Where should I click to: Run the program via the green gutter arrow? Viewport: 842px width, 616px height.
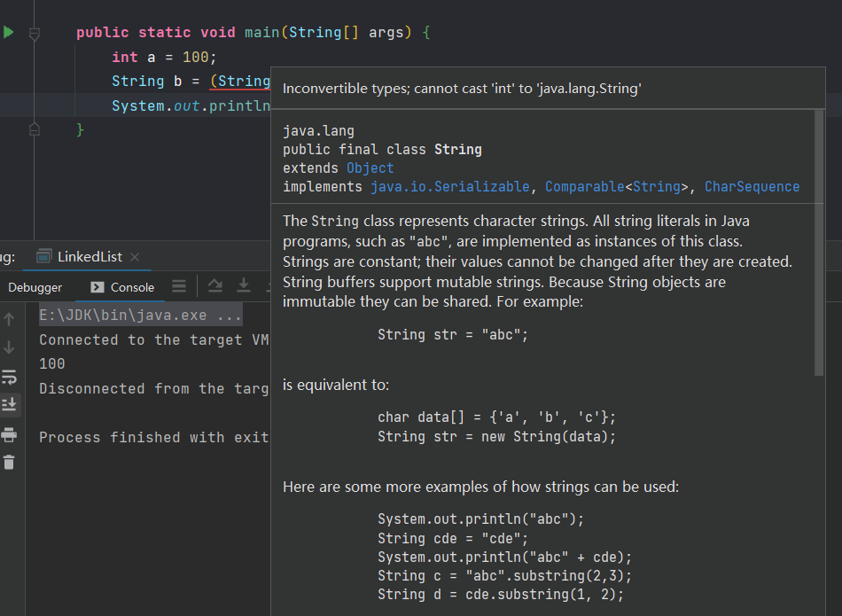tap(7, 32)
